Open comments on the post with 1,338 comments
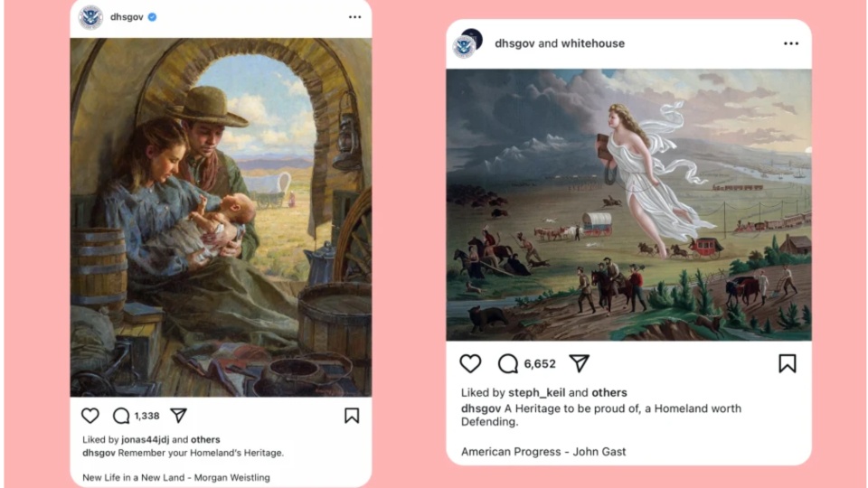The image size is (868, 488). tap(121, 416)
